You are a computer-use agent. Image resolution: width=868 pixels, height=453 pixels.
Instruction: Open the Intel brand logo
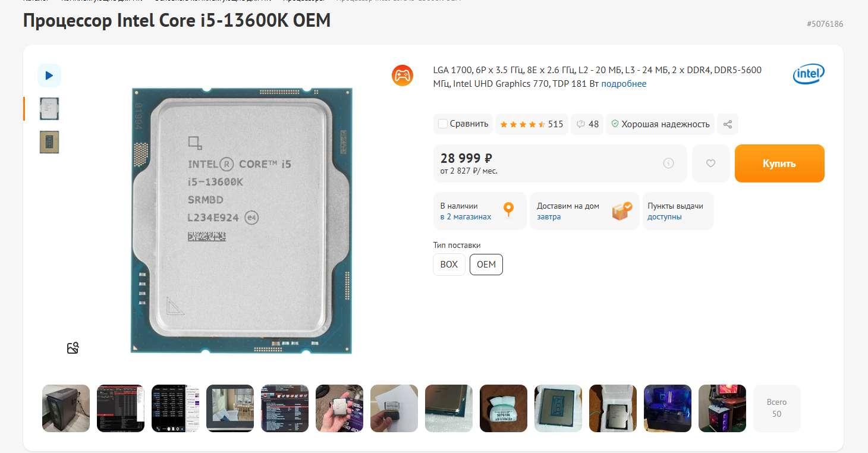(x=809, y=74)
